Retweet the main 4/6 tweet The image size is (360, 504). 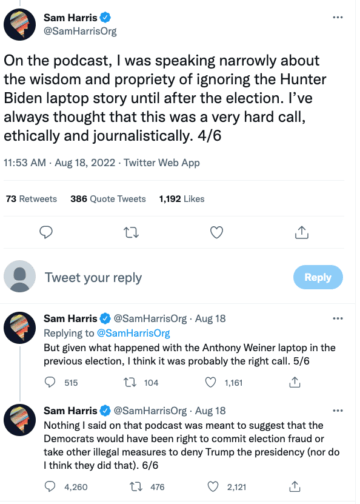click(131, 232)
